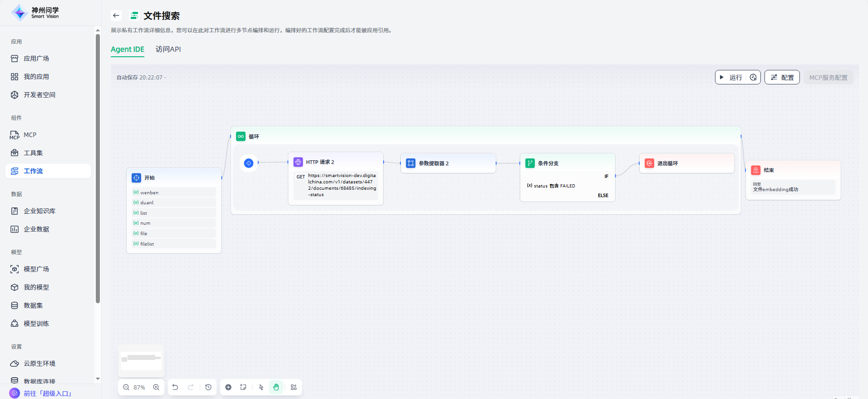Screen dimensions: 868x399
Task: Follow the 前往「超级入口」 link
Action: (x=48, y=393)
